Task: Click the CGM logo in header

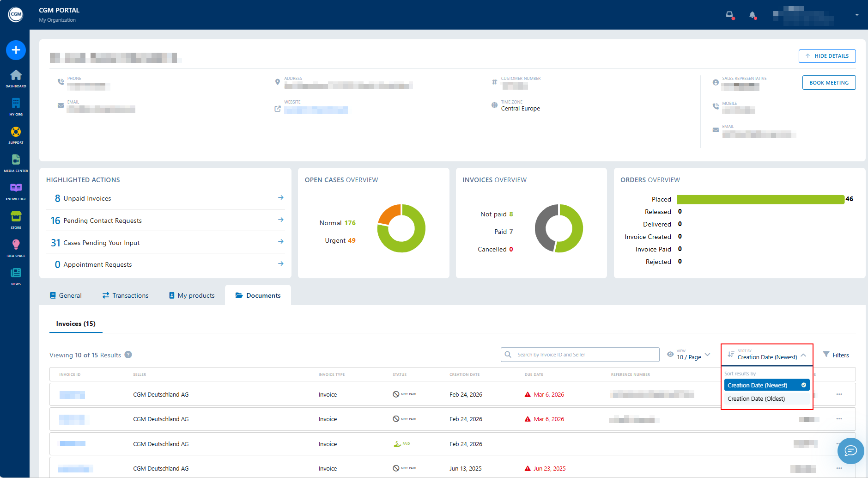Action: coord(16,14)
